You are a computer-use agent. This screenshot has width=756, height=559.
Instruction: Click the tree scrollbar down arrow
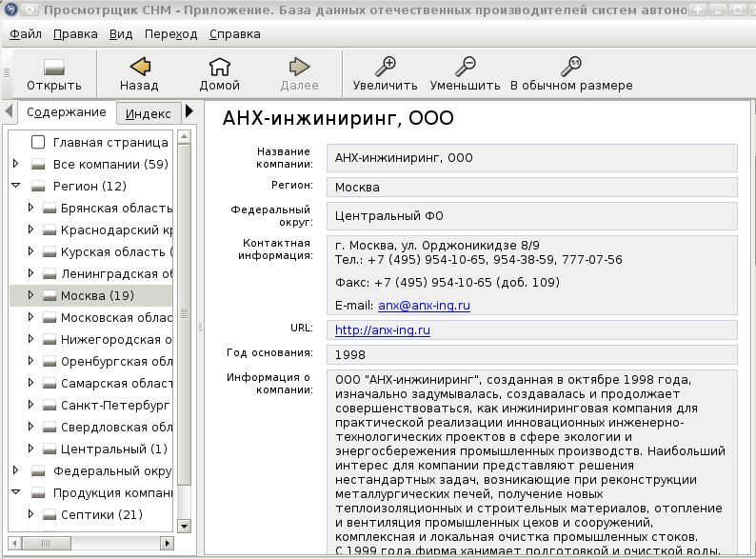click(184, 526)
